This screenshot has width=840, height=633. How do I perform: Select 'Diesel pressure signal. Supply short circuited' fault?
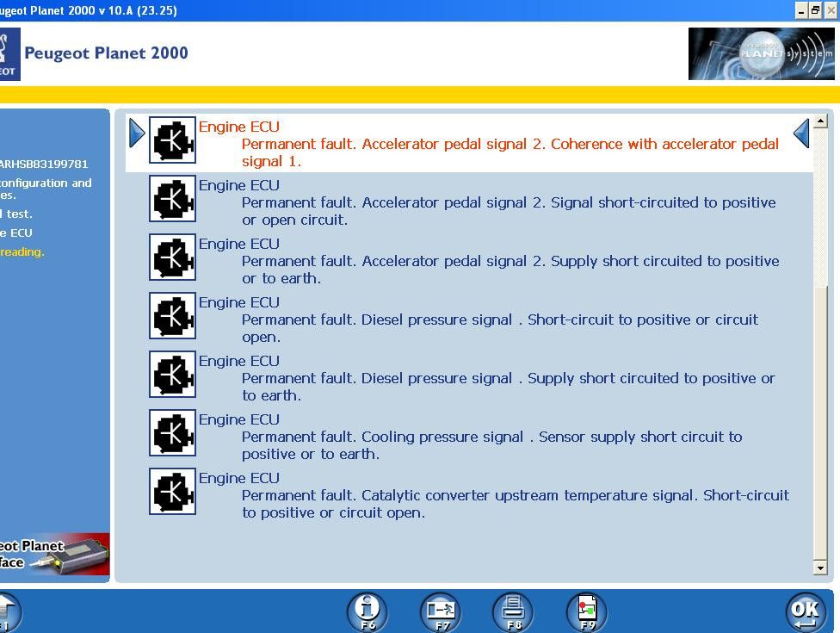pyautogui.click(x=509, y=387)
